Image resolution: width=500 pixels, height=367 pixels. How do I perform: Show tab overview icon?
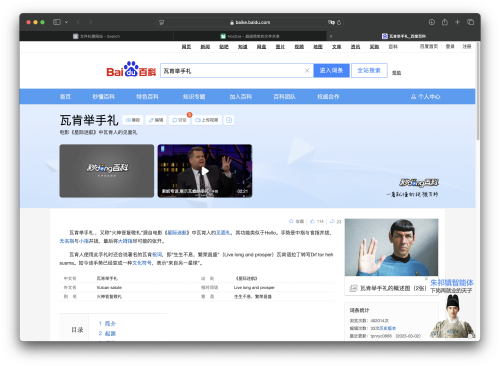pos(471,22)
